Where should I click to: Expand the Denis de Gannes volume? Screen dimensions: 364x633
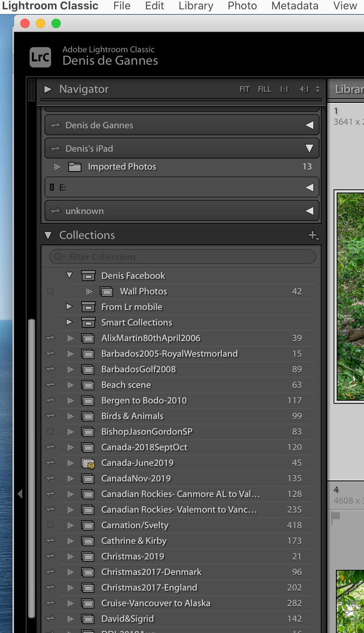309,125
